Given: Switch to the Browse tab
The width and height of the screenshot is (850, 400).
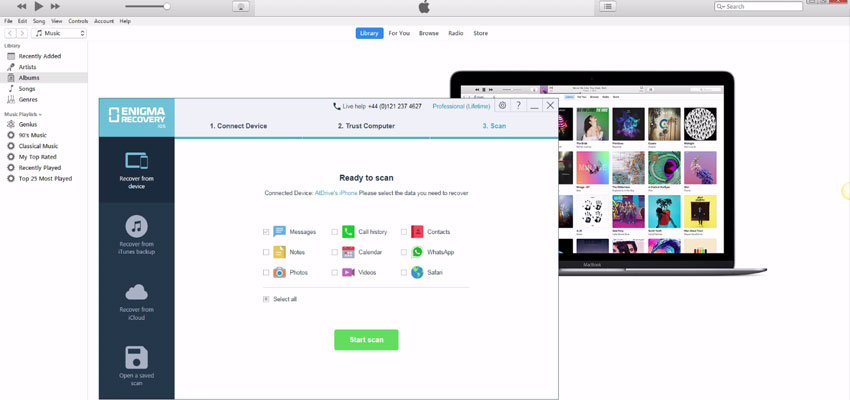Looking at the screenshot, I should point(429,33).
